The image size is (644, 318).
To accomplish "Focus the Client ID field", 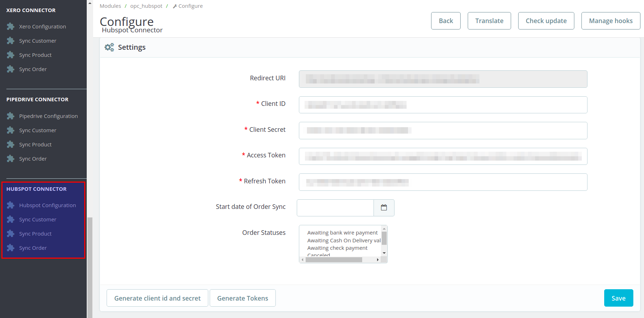I will [443, 105].
